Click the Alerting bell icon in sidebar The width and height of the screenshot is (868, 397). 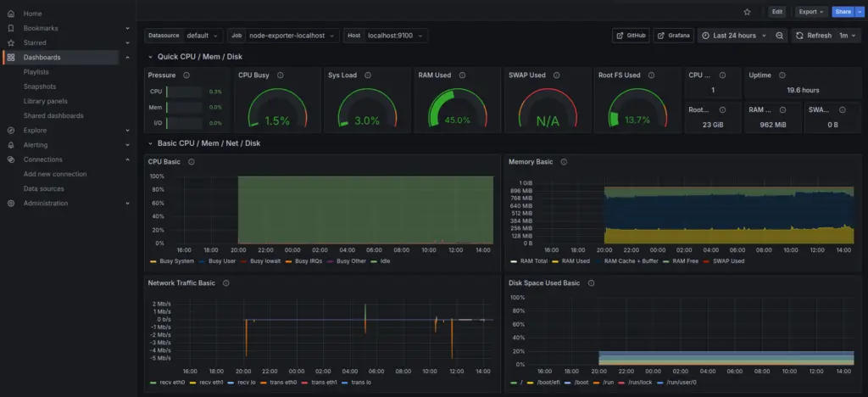[x=11, y=145]
